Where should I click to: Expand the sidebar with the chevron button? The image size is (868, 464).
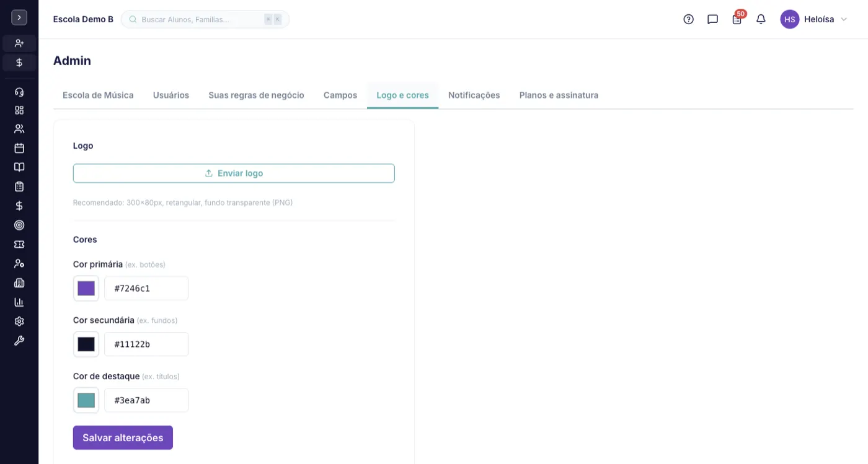[x=19, y=18]
